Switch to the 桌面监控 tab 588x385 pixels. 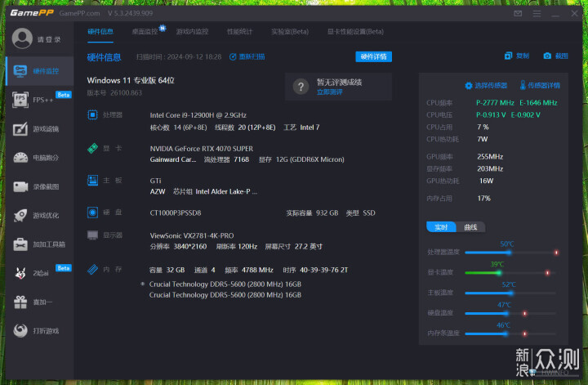click(x=145, y=32)
